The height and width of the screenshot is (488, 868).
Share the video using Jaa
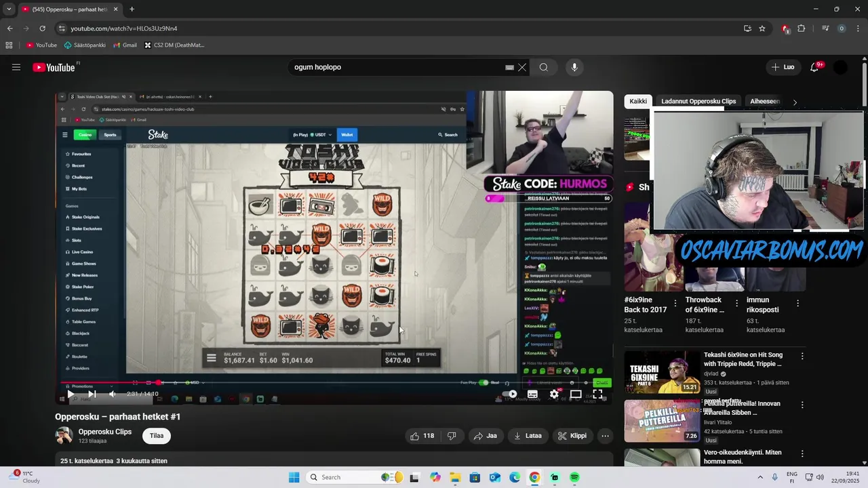[486, 436]
